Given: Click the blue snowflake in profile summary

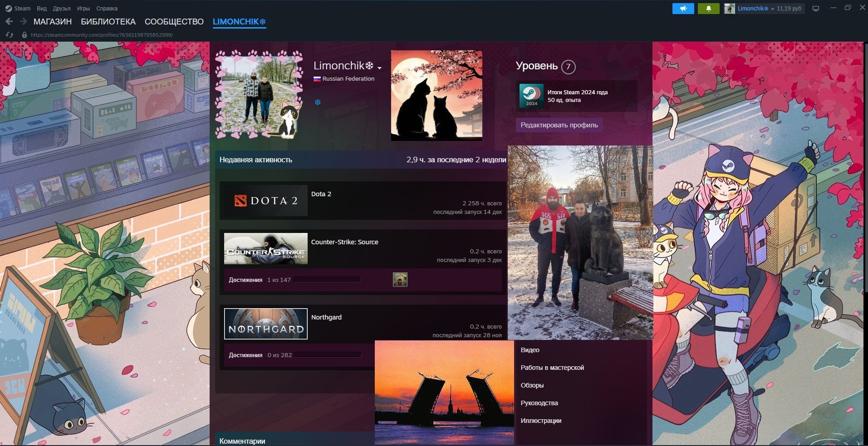Looking at the screenshot, I should point(318,102).
